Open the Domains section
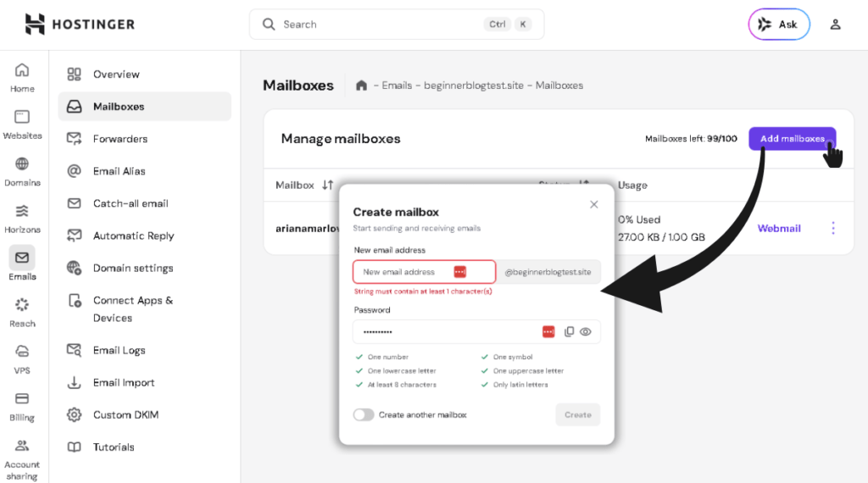Screen dimensions: 868x483 pyautogui.click(x=22, y=172)
